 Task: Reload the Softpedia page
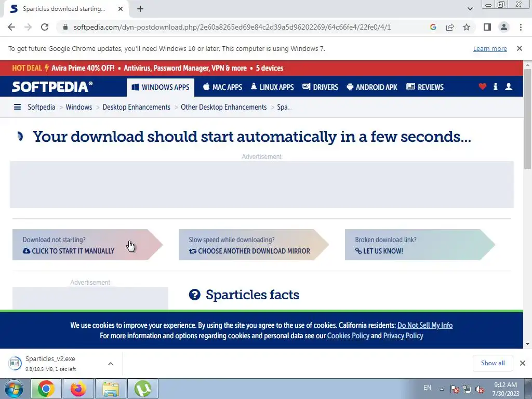pyautogui.click(x=45, y=27)
